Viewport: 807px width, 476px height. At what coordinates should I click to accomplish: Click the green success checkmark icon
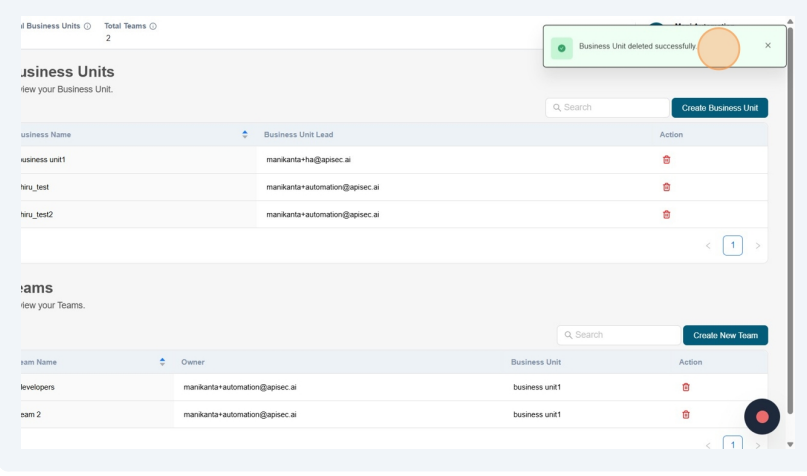562,47
